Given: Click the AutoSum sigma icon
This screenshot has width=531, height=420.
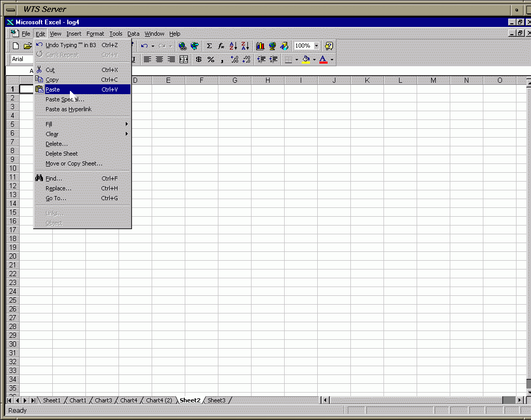Looking at the screenshot, I should [209, 46].
